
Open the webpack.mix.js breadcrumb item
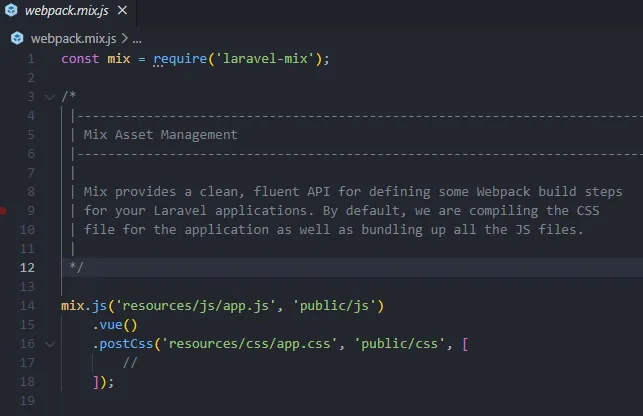pos(74,38)
